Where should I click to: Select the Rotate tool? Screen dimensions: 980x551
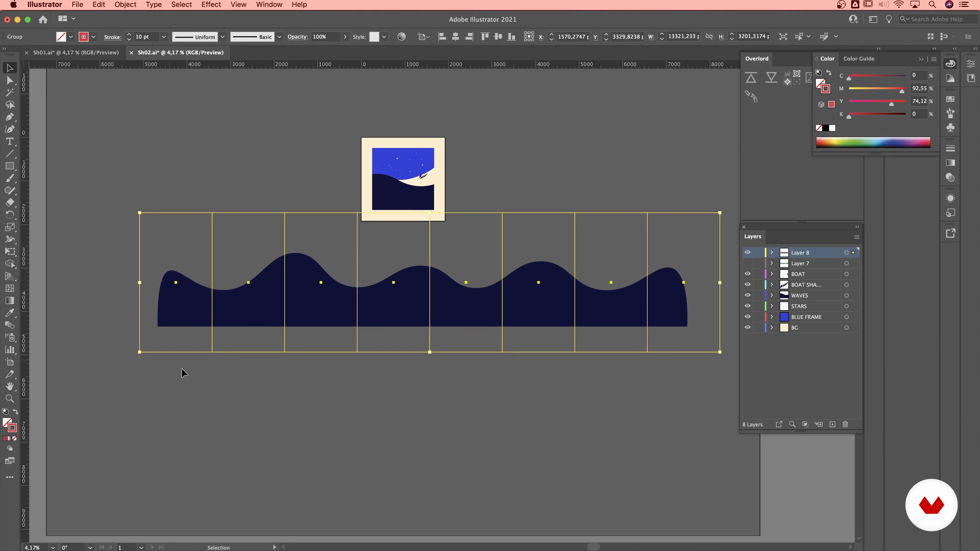tap(10, 215)
